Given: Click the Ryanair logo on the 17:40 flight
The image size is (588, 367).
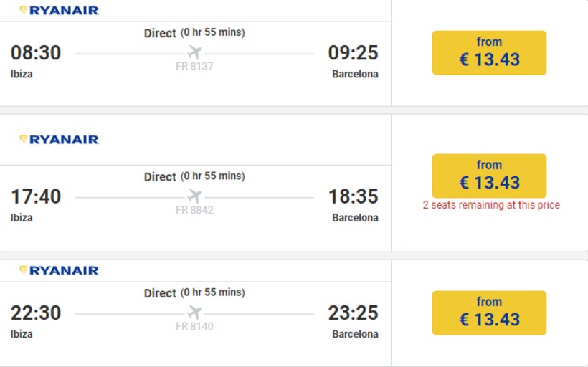Looking at the screenshot, I should pos(59,139).
